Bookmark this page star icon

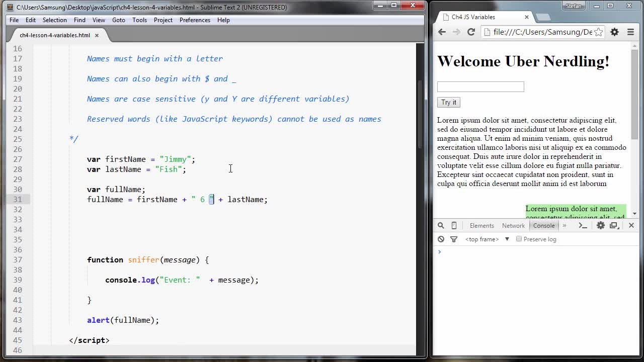[598, 32]
